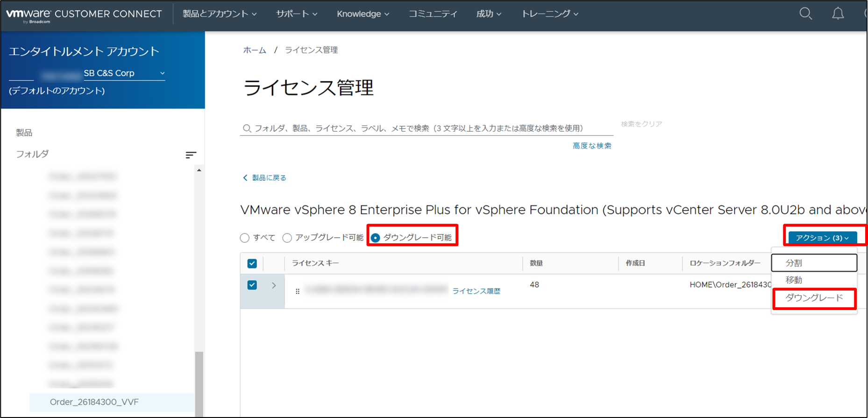Select the アップグレード可能 radio button
This screenshot has width=868, height=418.
287,238
